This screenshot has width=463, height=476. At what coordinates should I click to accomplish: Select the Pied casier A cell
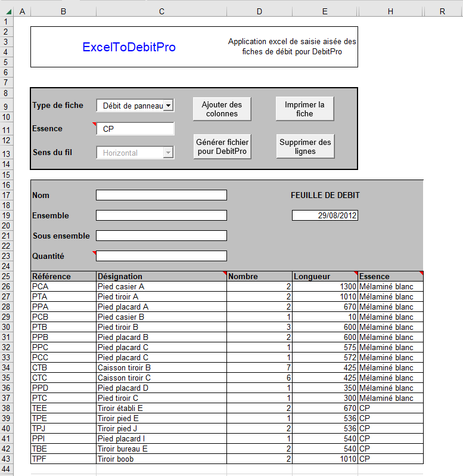(161, 286)
